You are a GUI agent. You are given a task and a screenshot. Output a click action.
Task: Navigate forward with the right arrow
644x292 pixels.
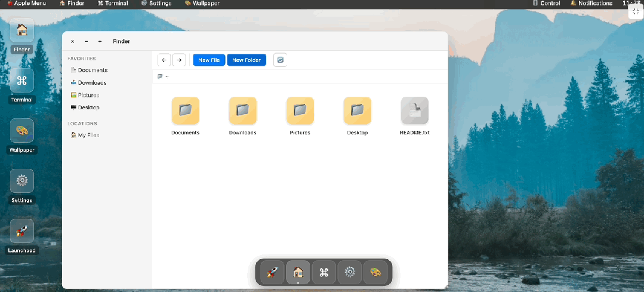coord(179,60)
